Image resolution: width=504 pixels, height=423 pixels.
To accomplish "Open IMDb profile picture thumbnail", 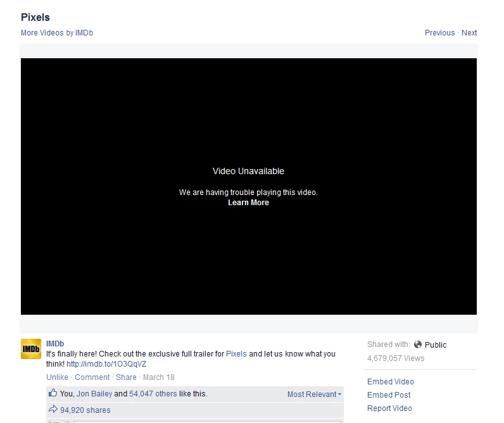I will point(31,349).
